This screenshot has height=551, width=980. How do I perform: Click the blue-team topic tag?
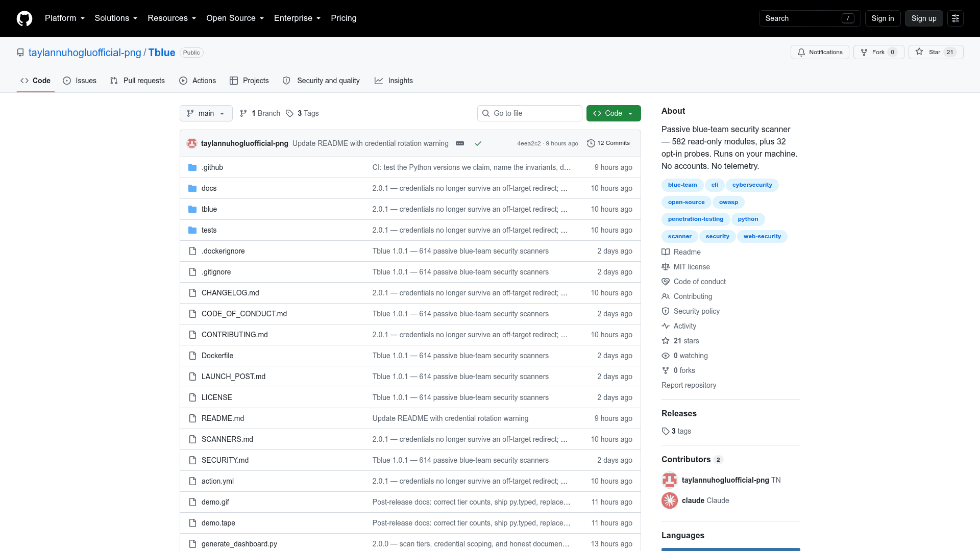[x=682, y=185]
